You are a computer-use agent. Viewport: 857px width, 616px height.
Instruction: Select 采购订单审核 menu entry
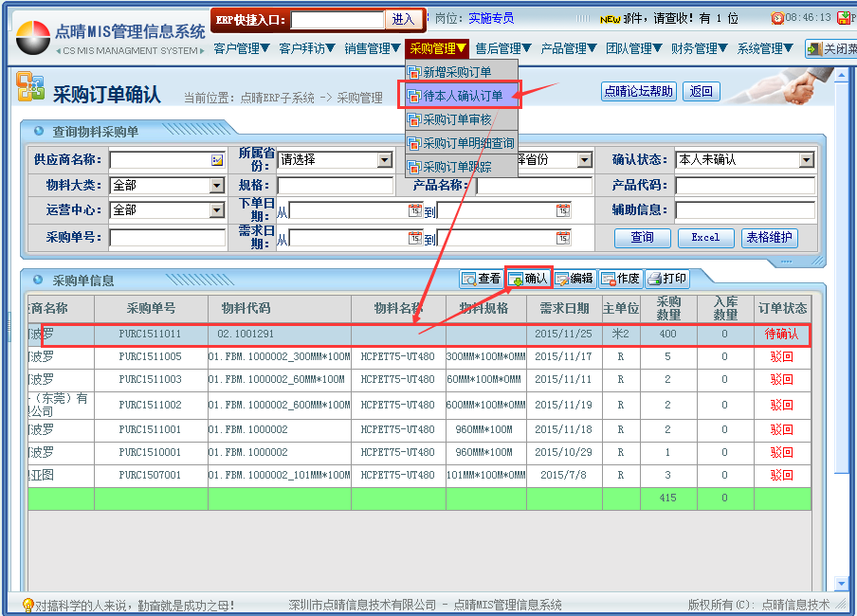click(x=456, y=119)
